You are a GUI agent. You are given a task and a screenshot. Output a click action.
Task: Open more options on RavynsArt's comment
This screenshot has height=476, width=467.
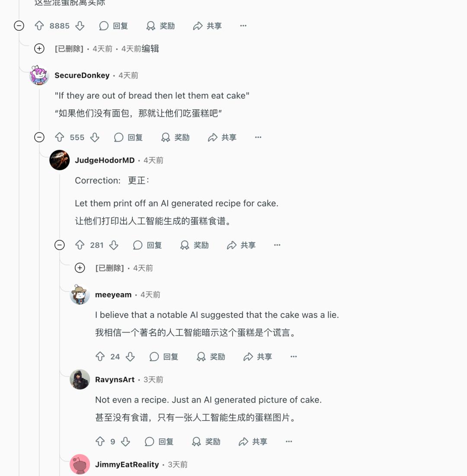point(289,441)
